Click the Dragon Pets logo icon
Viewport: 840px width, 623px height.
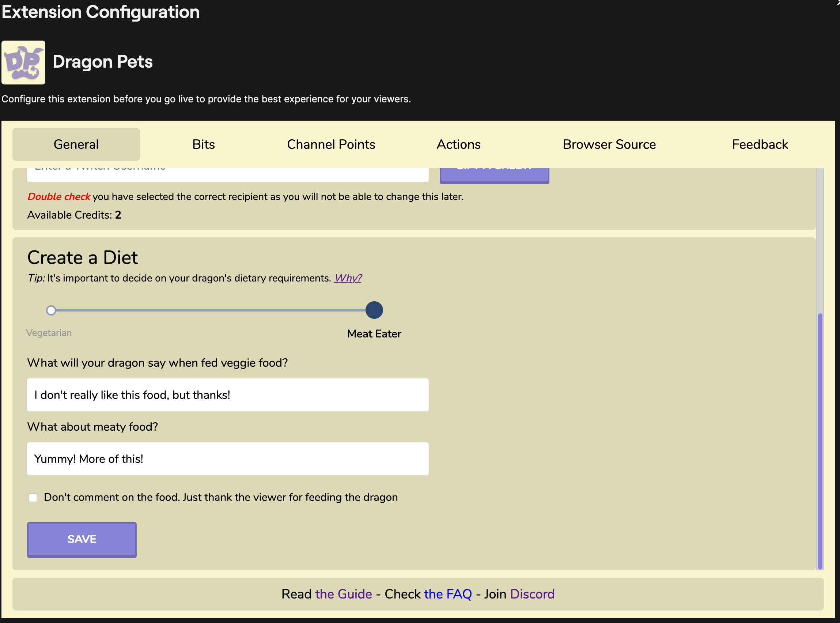pos(23,62)
